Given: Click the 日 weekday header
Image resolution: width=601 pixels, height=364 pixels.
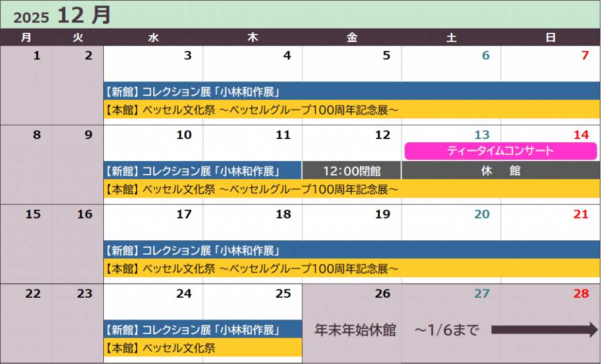Looking at the screenshot, I should click(551, 38).
